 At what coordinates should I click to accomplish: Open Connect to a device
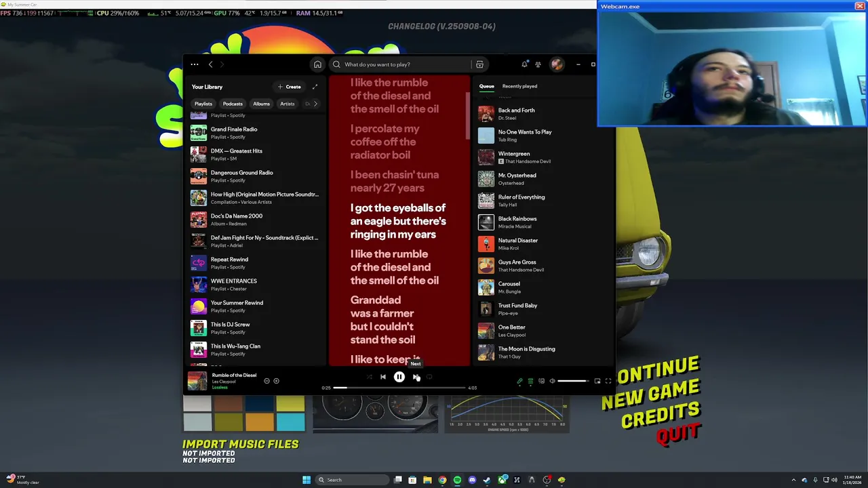tap(541, 381)
